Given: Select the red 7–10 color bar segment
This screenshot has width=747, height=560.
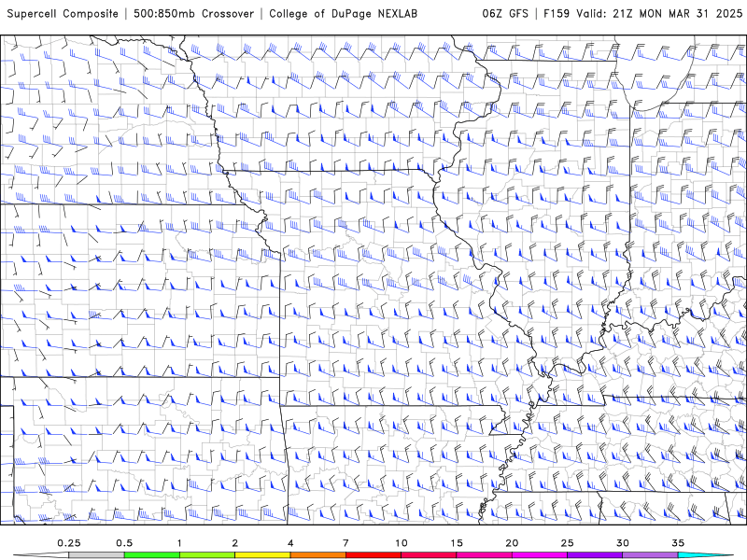Looking at the screenshot, I should coord(373,555).
